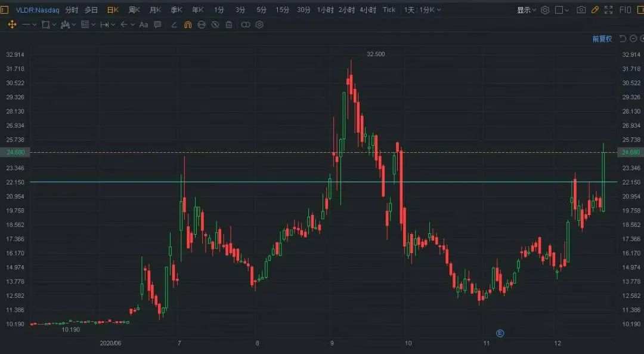Select the crosshair move cursor tool
This screenshot has height=354, width=644.
click(x=12, y=24)
